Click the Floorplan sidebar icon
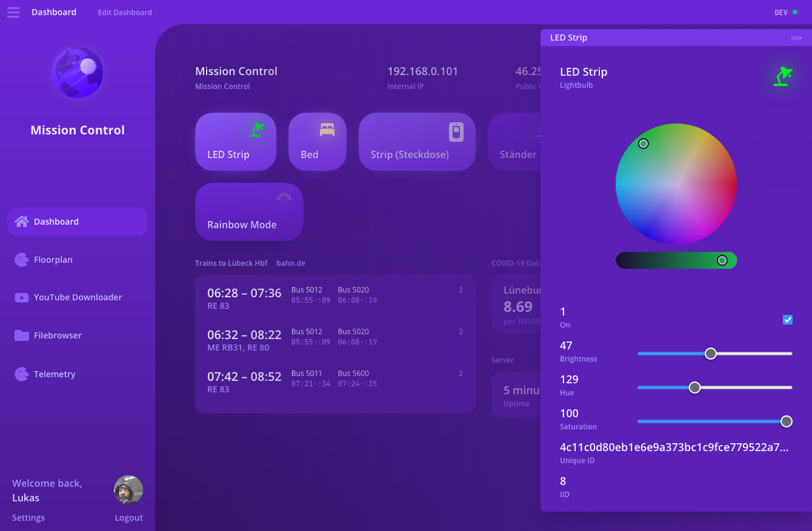The width and height of the screenshot is (812, 531). click(22, 259)
